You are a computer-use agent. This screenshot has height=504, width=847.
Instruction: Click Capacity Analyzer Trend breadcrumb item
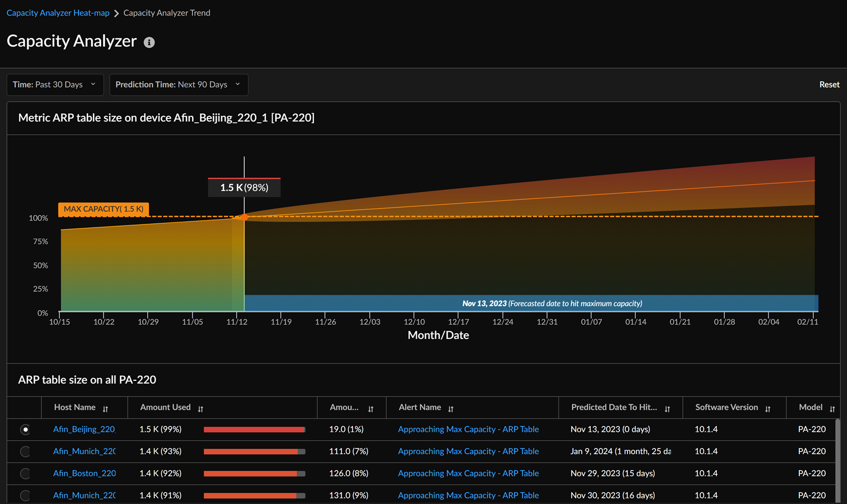pos(167,13)
